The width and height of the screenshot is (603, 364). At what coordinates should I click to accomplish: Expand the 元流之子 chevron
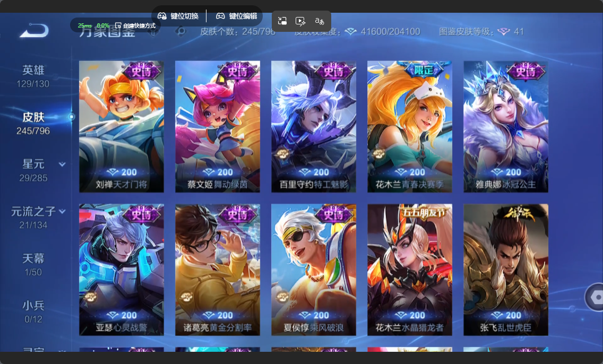pyautogui.click(x=62, y=211)
